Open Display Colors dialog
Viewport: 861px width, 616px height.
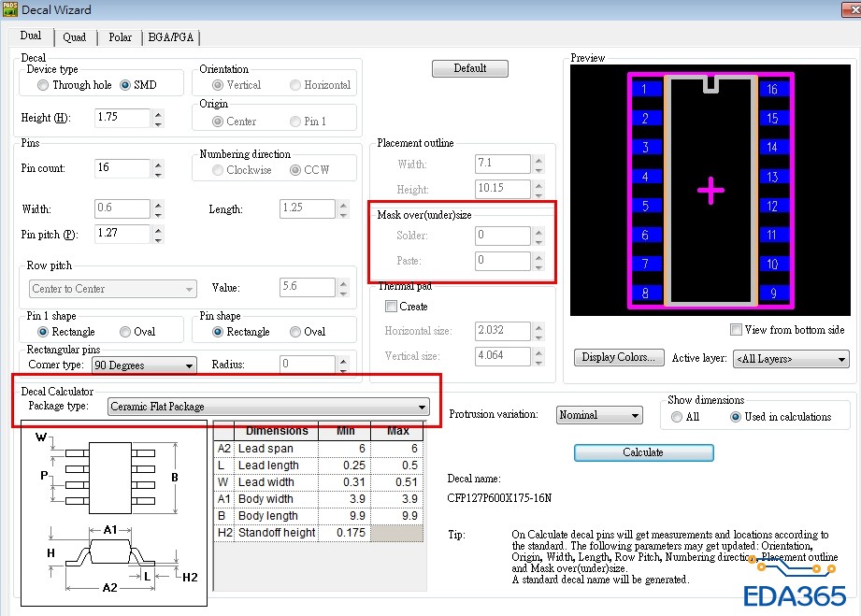[x=618, y=357]
